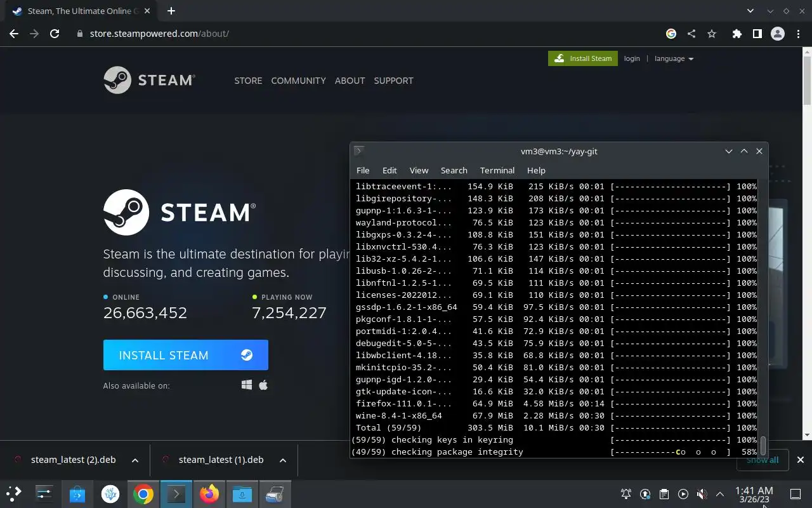Bookmark this page with the star icon

[x=712, y=34]
